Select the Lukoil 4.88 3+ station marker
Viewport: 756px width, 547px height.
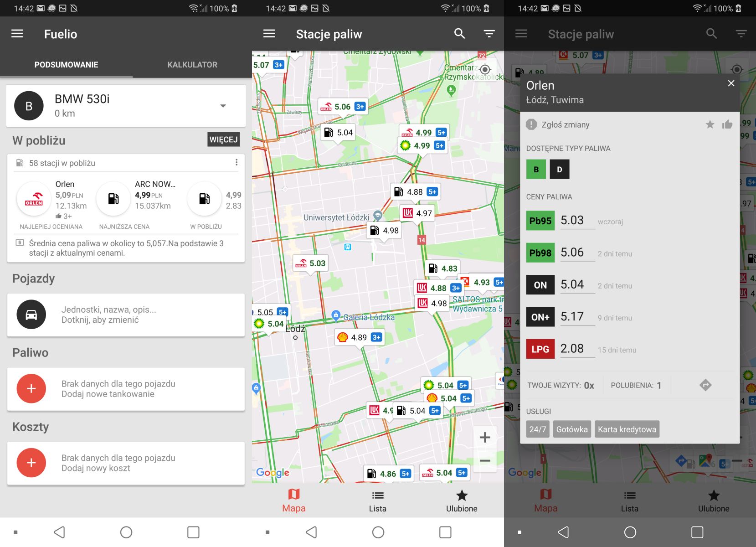click(438, 288)
